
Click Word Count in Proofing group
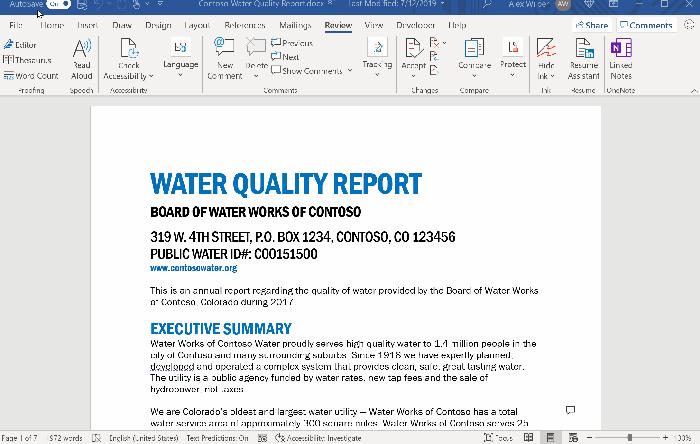tap(31, 76)
